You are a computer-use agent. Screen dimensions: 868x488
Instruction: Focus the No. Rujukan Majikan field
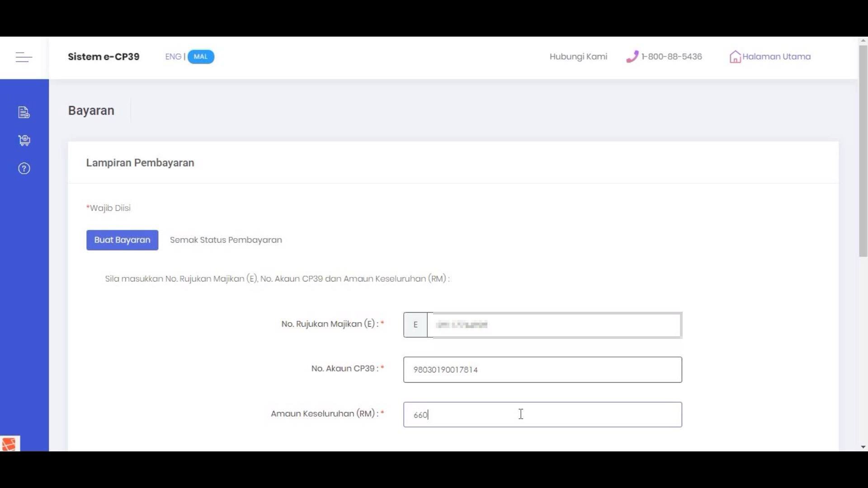tap(554, 325)
